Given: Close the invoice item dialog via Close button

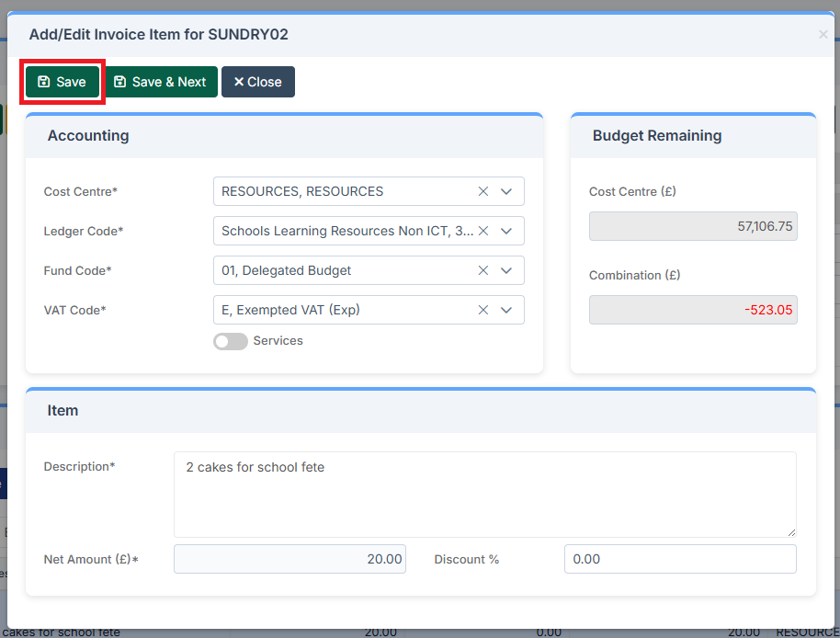Looking at the screenshot, I should (257, 82).
